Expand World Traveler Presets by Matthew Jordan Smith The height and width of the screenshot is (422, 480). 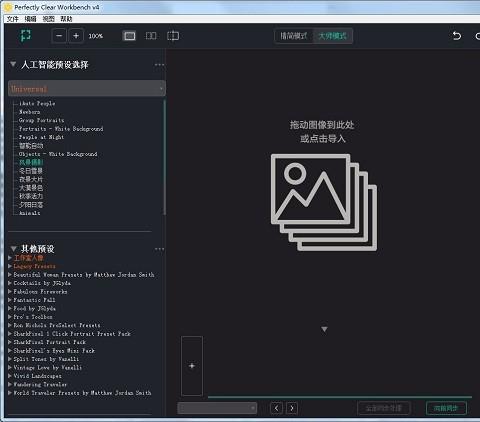[x=10, y=393]
